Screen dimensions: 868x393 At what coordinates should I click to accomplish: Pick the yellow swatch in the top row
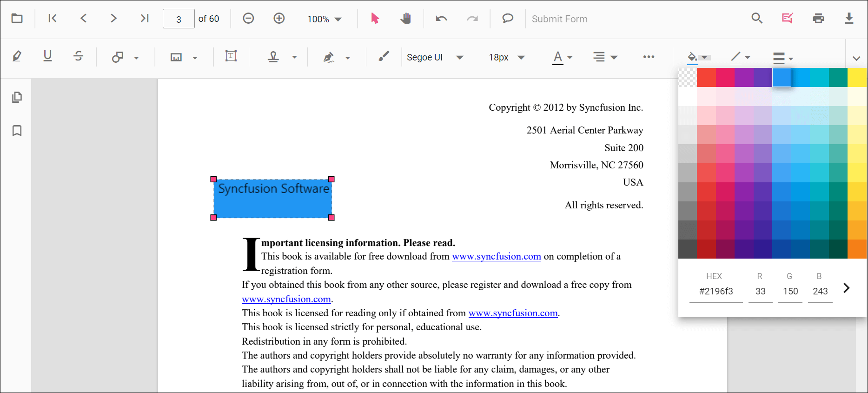pos(857,78)
